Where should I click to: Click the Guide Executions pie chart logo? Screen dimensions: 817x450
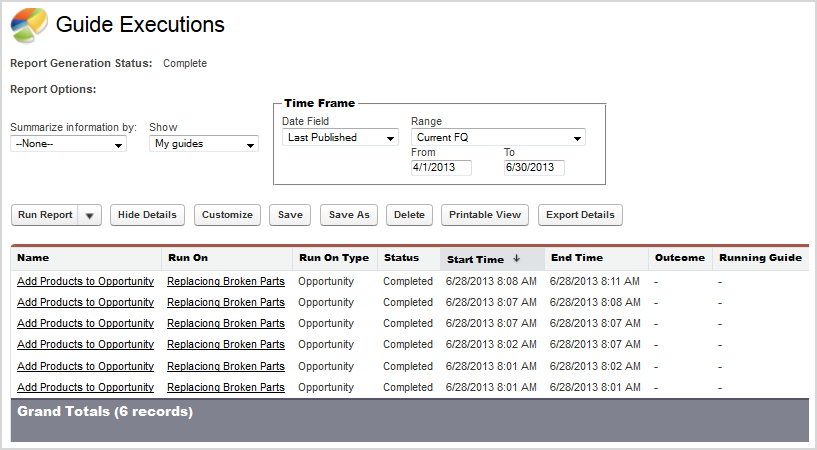(29, 26)
